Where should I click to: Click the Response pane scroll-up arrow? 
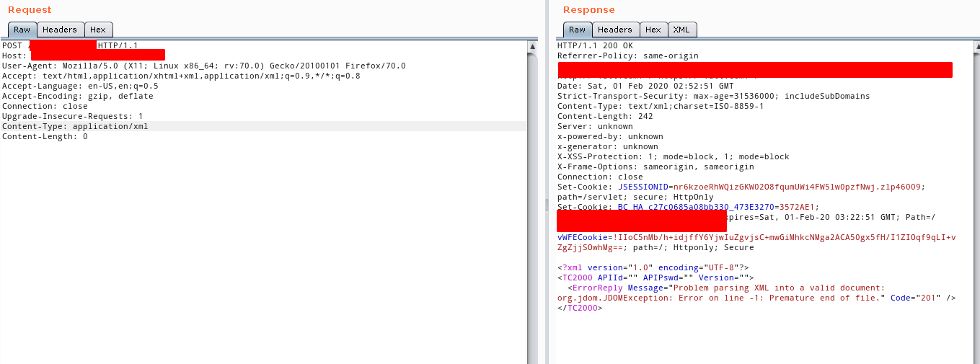click(x=975, y=47)
